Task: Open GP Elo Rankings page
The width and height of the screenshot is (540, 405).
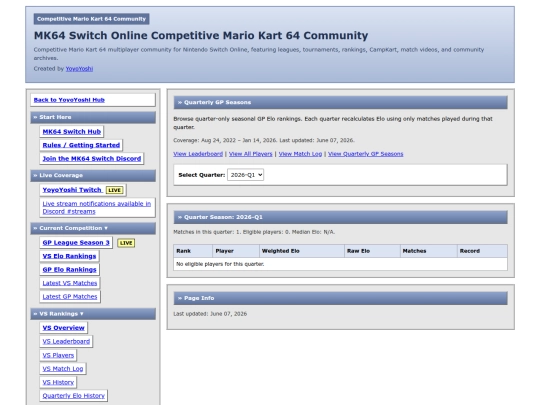Action: [x=70, y=269]
